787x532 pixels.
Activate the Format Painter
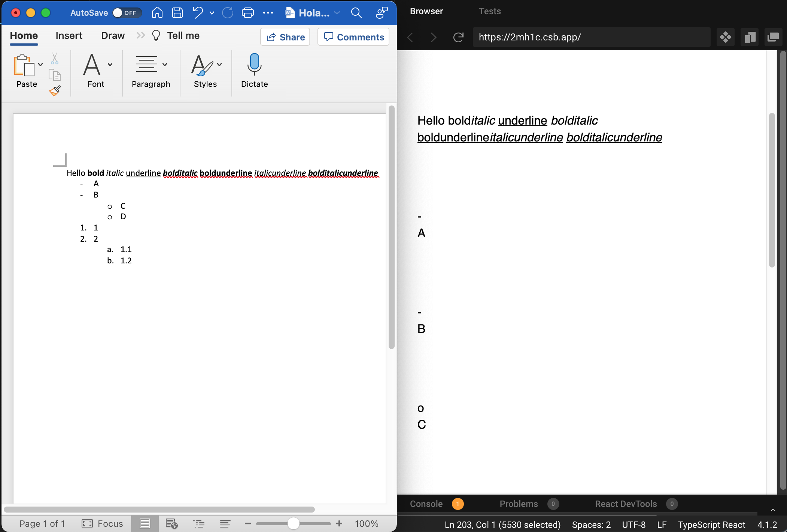[x=55, y=91]
